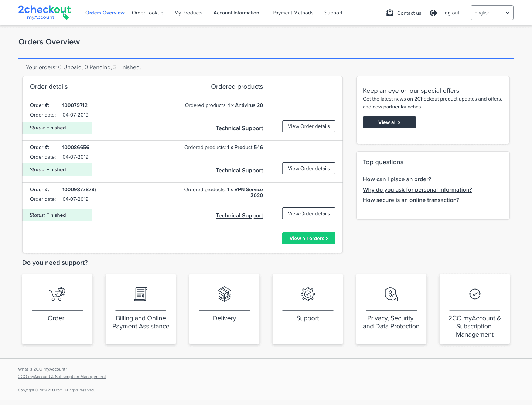
Task: Select the Delivery support card label
Action: tap(224, 318)
